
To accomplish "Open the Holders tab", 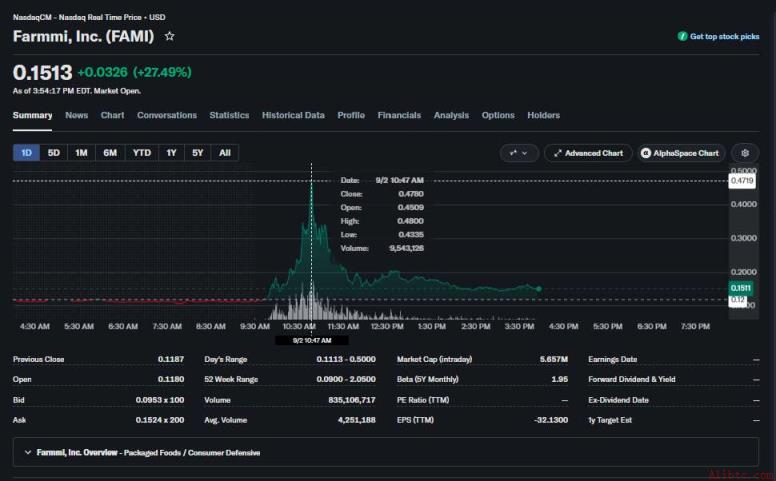I will (x=543, y=115).
